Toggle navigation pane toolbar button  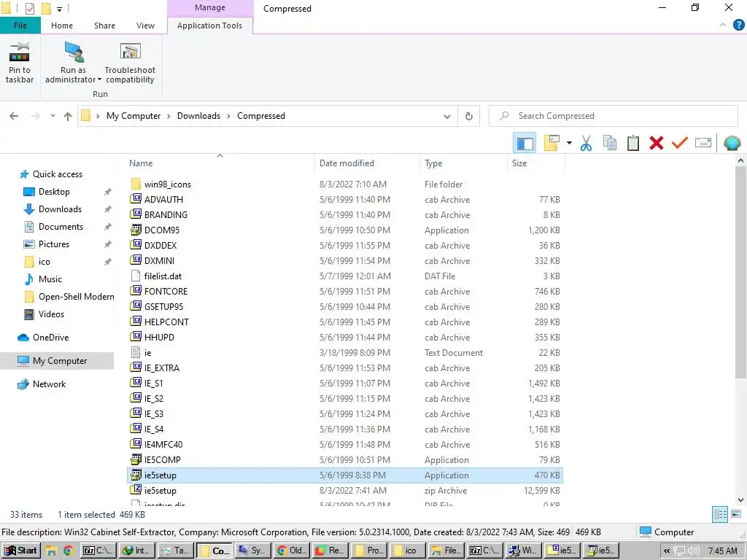click(525, 143)
